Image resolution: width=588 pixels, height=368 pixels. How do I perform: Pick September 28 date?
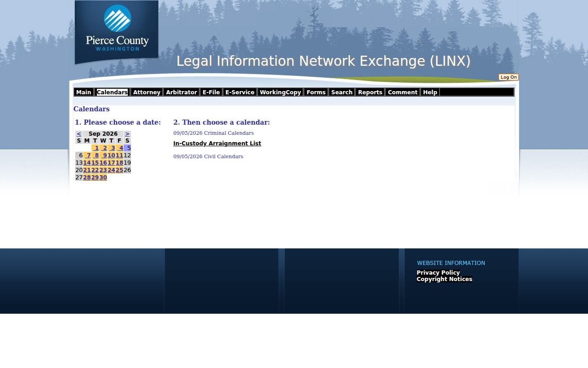[87, 178]
